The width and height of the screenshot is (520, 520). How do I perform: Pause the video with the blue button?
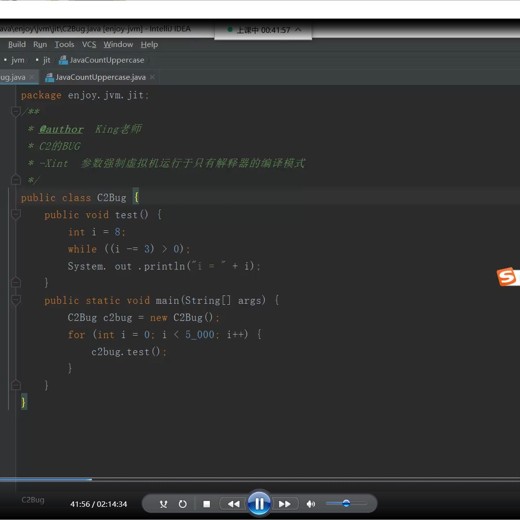pyautogui.click(x=259, y=503)
